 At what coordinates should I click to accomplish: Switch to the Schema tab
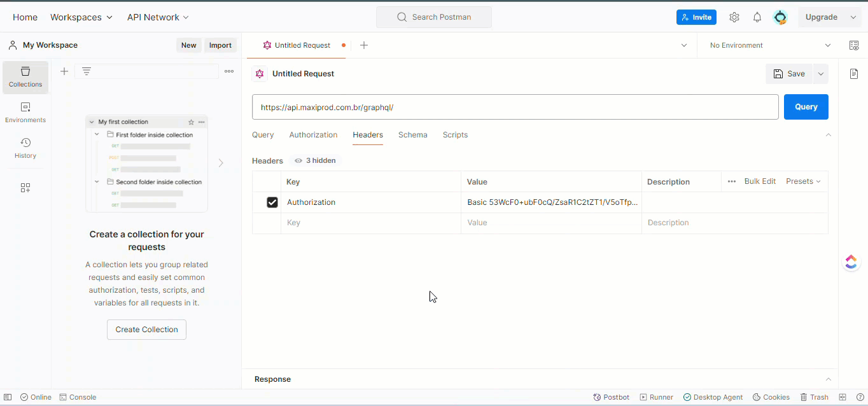[413, 135]
